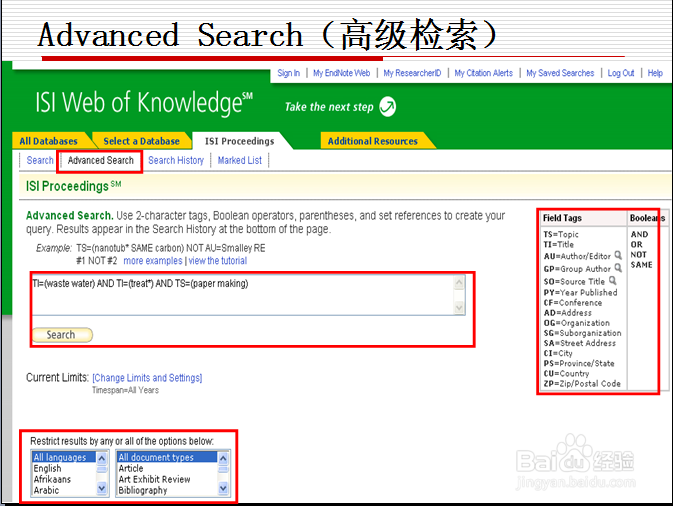Click the SG=Suborganization field tag

point(582,333)
